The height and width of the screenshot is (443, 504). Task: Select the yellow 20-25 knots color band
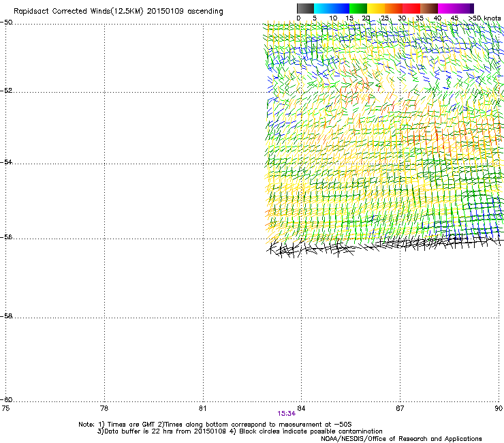[376, 8]
